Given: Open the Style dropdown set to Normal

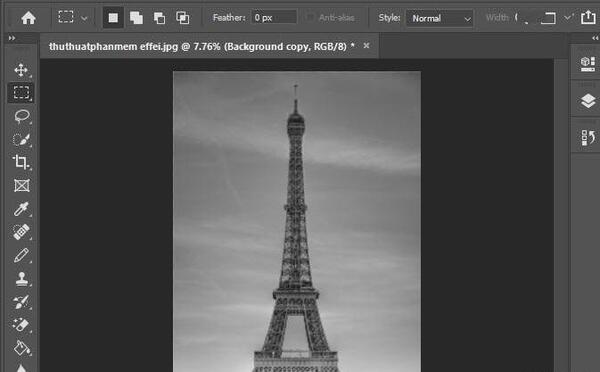Looking at the screenshot, I should pos(439,18).
